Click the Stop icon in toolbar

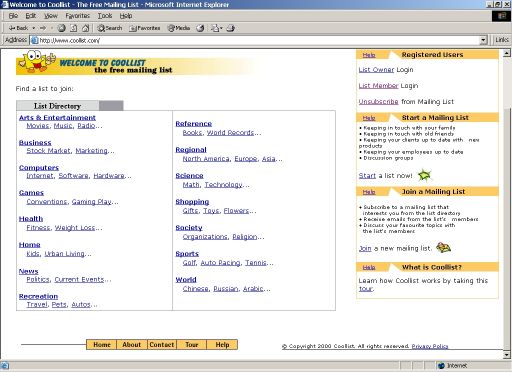[61, 28]
